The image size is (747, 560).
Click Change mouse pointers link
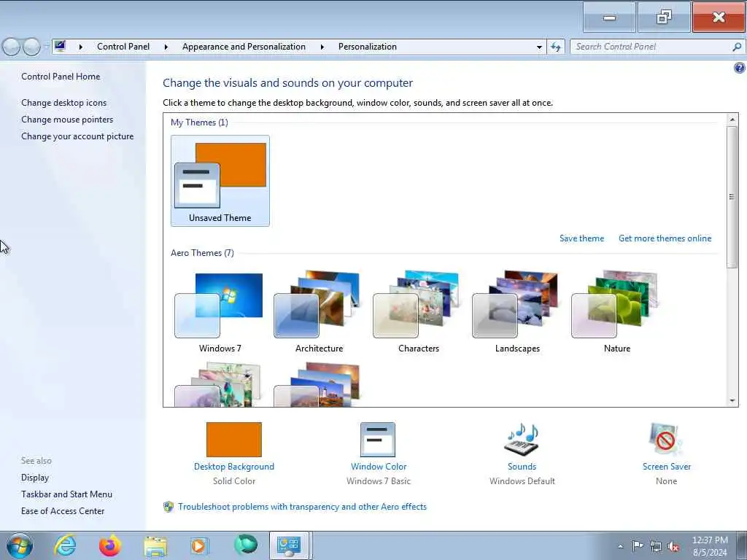pos(67,120)
